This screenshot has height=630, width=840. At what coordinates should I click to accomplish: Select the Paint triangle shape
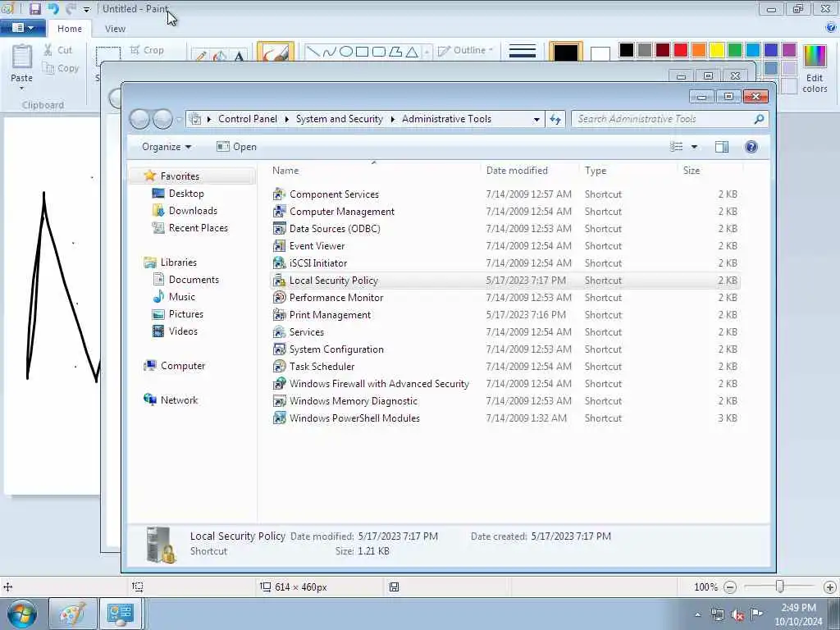point(412,52)
